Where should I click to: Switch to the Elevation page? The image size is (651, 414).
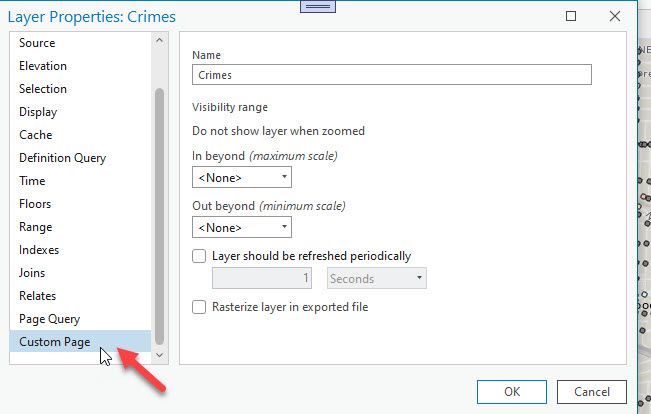43,66
